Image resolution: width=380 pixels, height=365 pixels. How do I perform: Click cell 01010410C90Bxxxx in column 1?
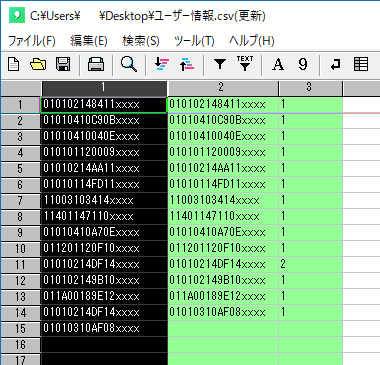104,121
